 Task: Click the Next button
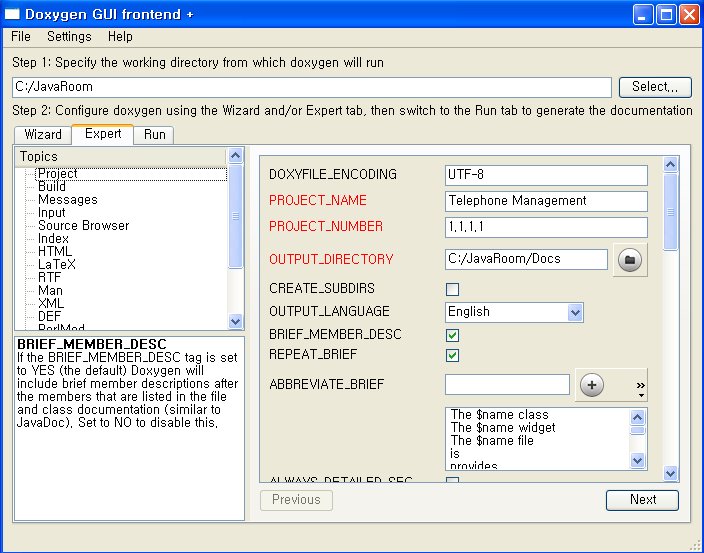(x=642, y=500)
